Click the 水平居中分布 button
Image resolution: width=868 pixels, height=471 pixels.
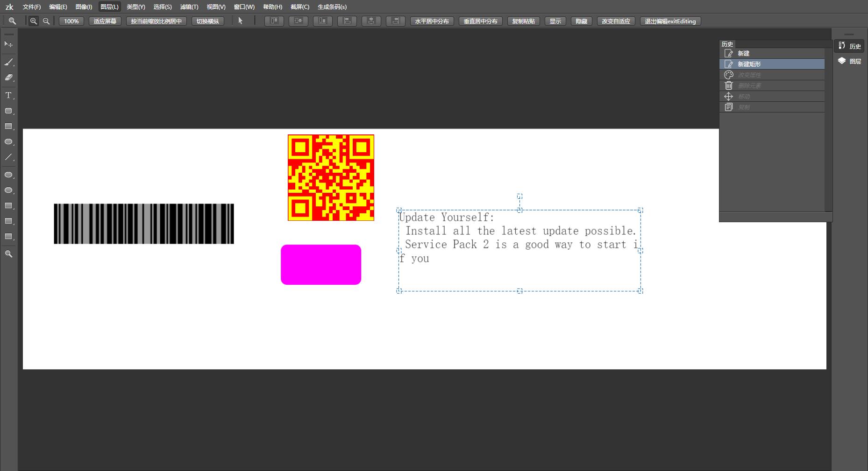click(432, 21)
